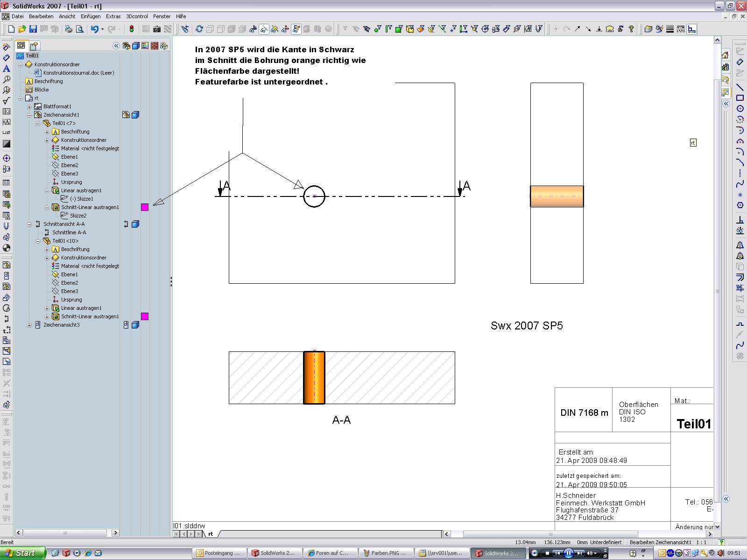The width and height of the screenshot is (747, 560).
Task: Expand the Zeichenansicht3 tree node
Action: click(29, 325)
